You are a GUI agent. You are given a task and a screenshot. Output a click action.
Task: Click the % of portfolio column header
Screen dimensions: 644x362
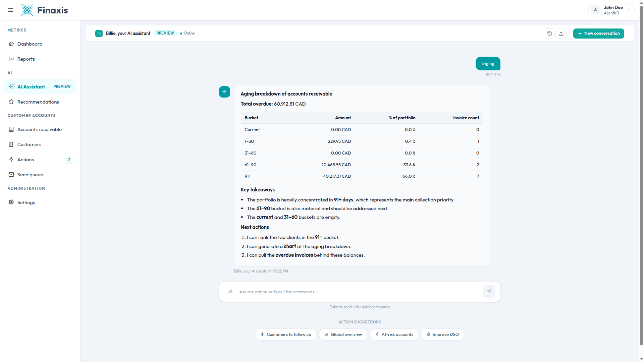click(x=402, y=118)
